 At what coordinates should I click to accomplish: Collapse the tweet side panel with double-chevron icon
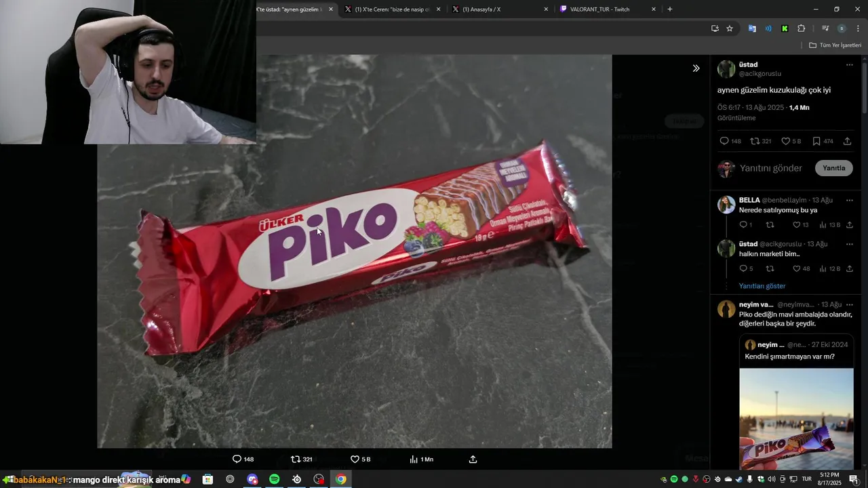point(696,68)
